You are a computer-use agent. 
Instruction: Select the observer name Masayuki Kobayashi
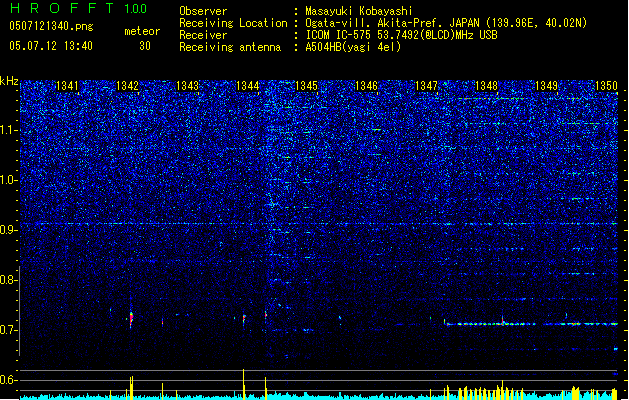(359, 11)
